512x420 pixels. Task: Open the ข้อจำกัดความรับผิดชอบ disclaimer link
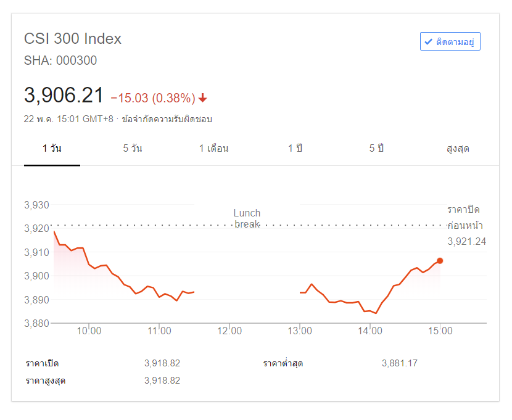click(167, 119)
